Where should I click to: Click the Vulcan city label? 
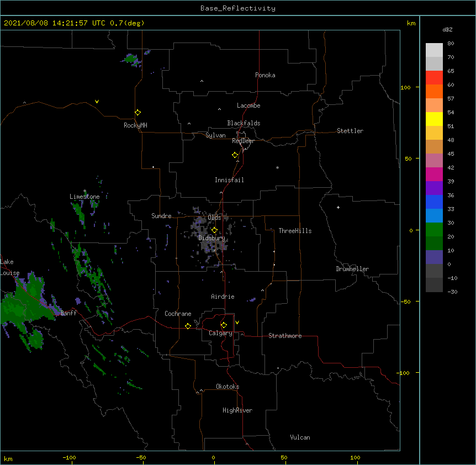pos(300,437)
